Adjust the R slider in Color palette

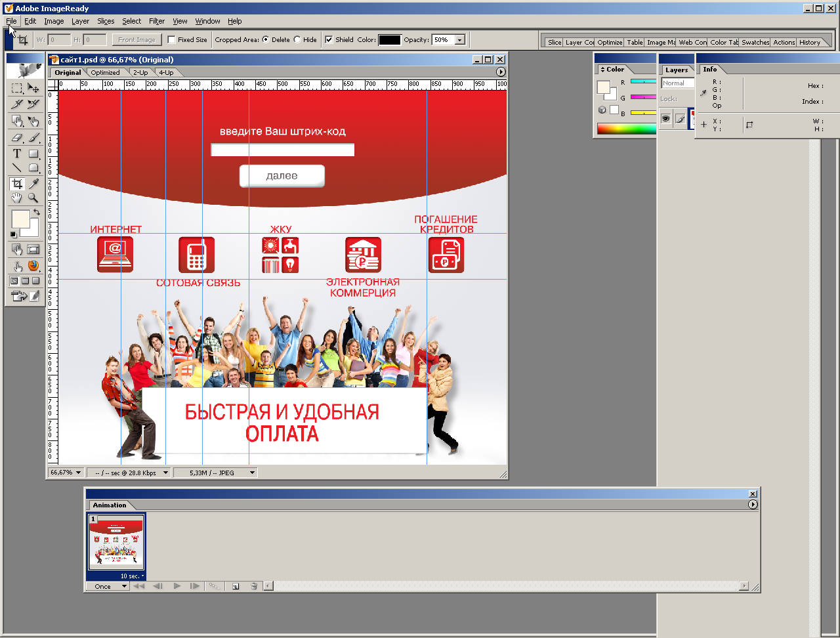(x=643, y=81)
